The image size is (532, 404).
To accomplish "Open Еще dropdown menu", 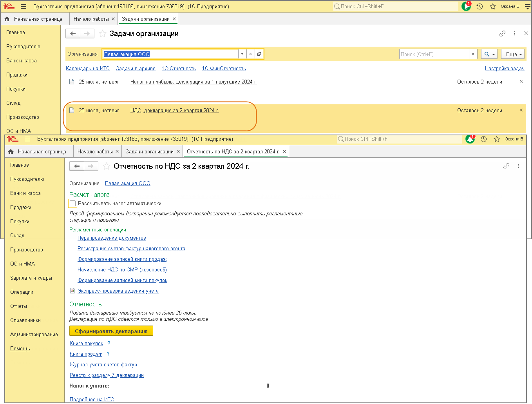I will click(x=513, y=54).
